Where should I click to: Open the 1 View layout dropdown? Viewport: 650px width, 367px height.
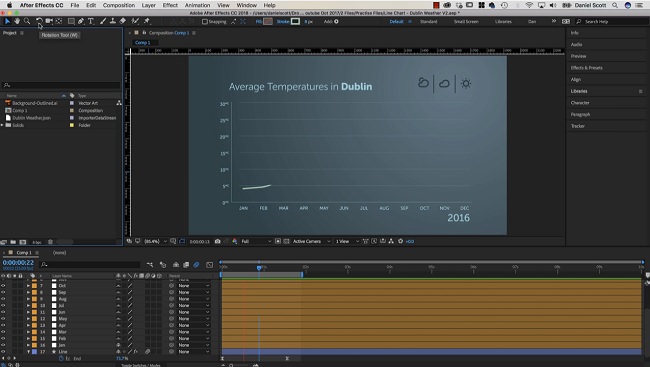click(x=347, y=241)
